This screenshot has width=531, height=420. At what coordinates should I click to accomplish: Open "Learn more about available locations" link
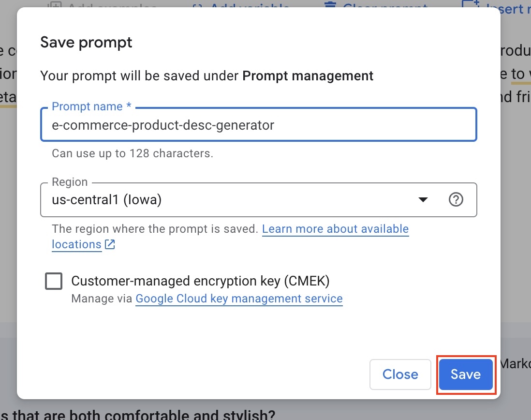point(335,229)
